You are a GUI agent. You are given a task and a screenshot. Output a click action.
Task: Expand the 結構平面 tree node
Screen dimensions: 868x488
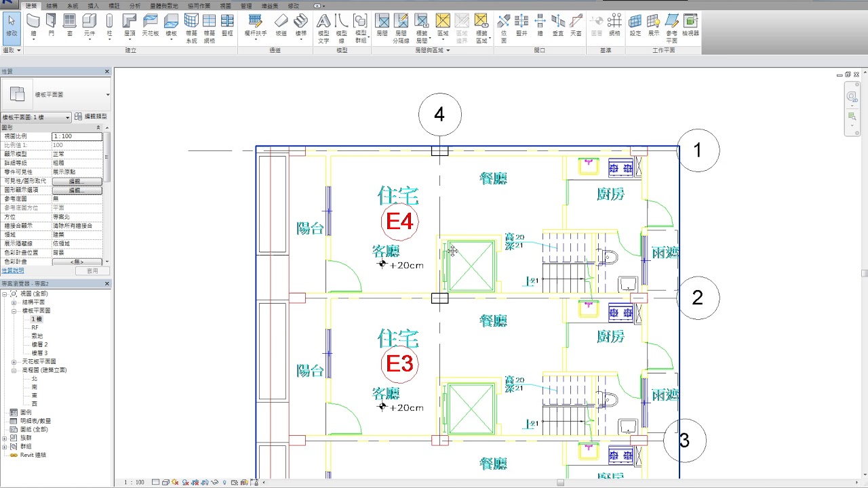(x=14, y=302)
